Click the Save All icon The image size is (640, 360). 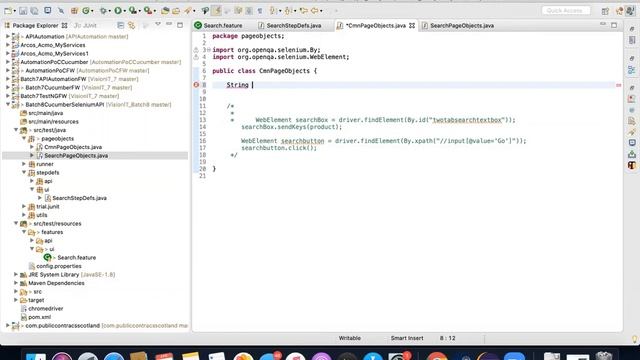coord(35,11)
